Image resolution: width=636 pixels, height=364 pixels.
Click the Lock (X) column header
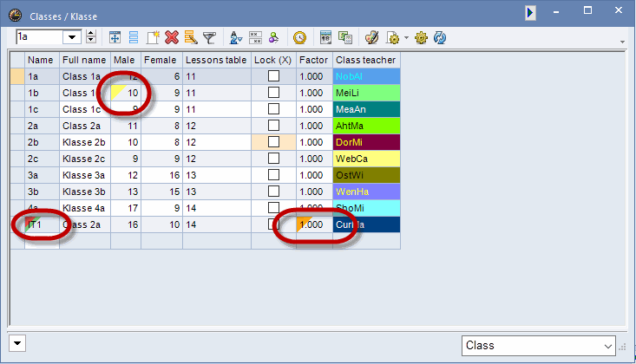coord(274,60)
